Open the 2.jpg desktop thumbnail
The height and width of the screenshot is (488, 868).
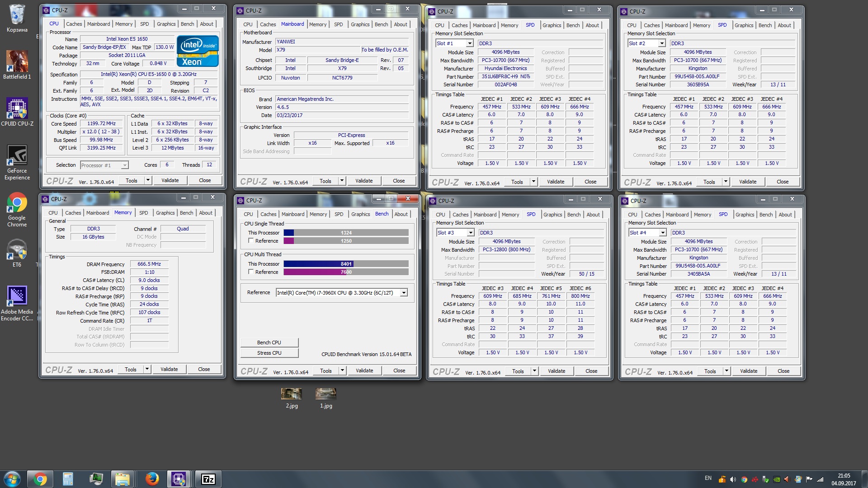click(291, 394)
